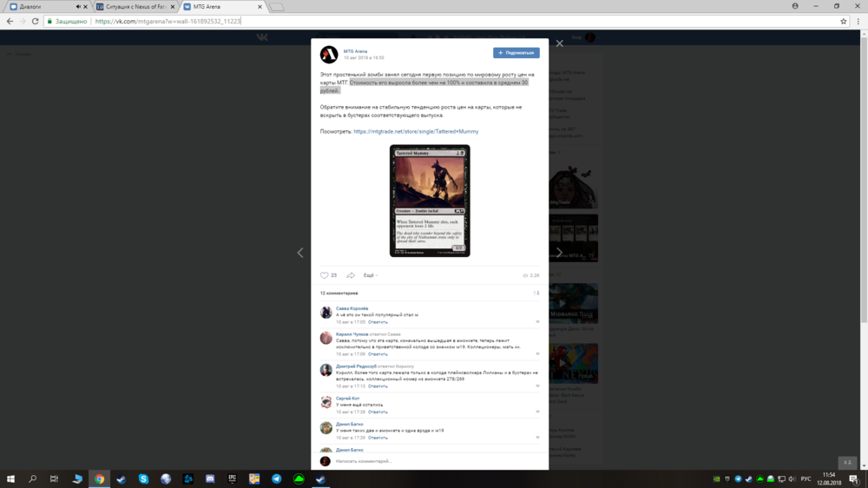Like the post with the heart icon
Screen dimensions: 868x488
[x=325, y=275]
